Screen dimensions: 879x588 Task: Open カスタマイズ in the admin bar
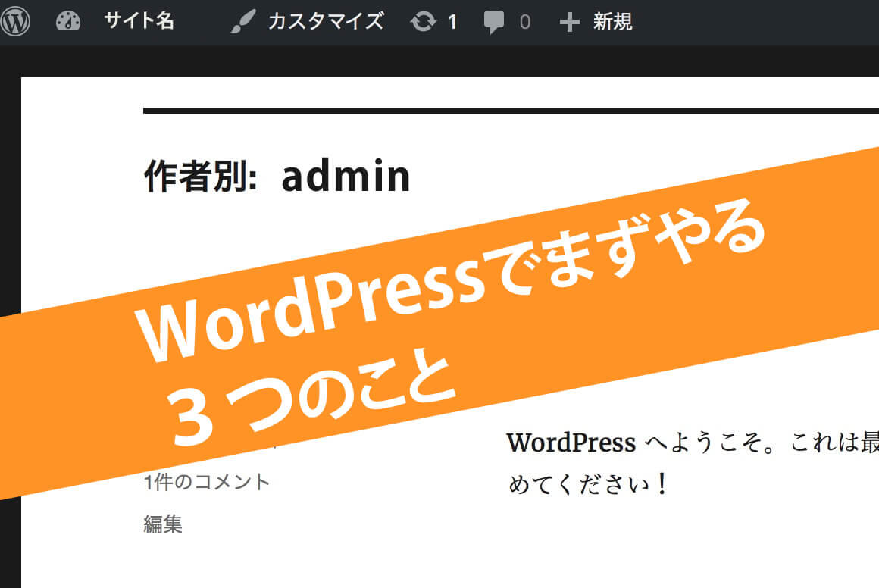click(326, 21)
